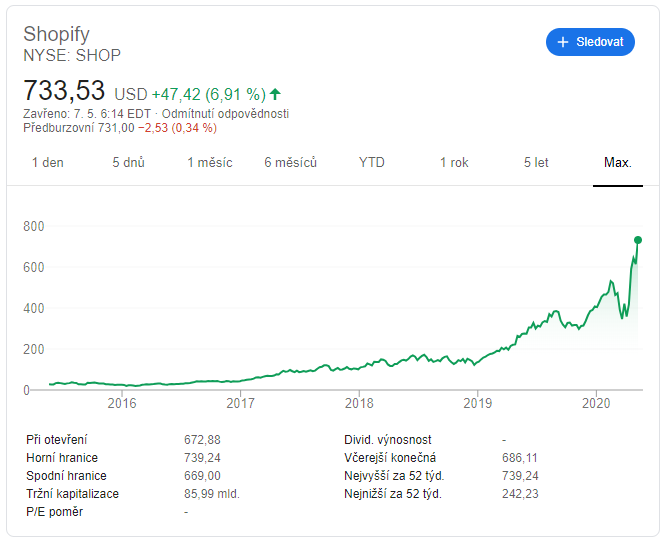
Task: Click the 2016 label on the chart axis
Action: [x=122, y=403]
